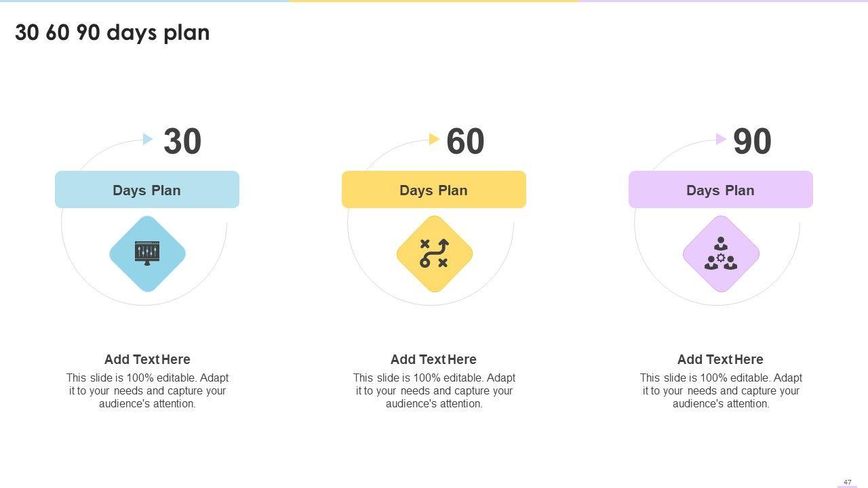This screenshot has height=488, width=868.
Task: Click the yellow arrowhead beside number 60
Action: tap(435, 139)
